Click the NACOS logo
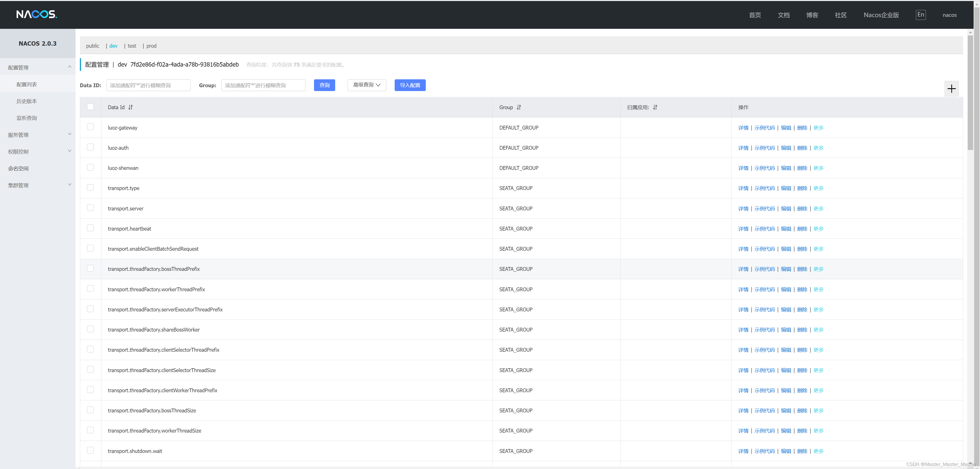The image size is (980, 469). pyautogui.click(x=37, y=15)
